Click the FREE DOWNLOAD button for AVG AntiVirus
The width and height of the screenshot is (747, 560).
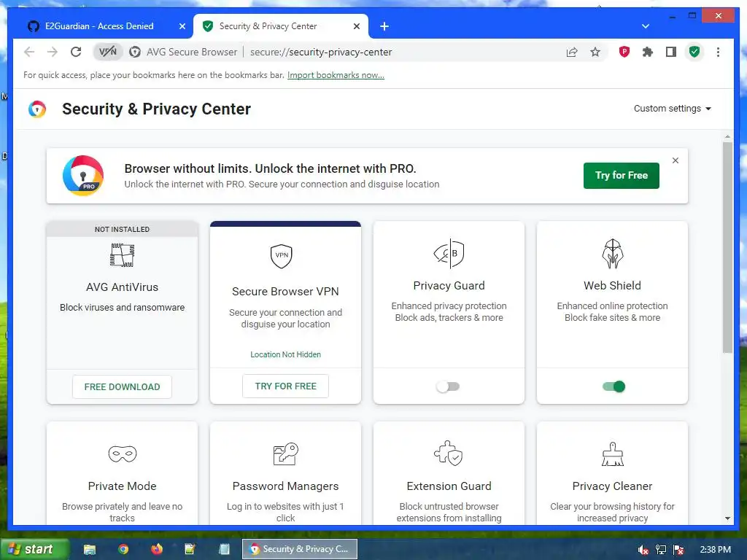pyautogui.click(x=122, y=386)
